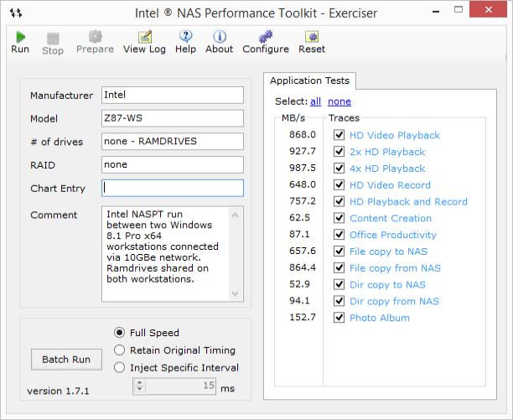Uncheck the HD Video Playback checkbox
This screenshot has width=513, height=420.
click(x=339, y=135)
